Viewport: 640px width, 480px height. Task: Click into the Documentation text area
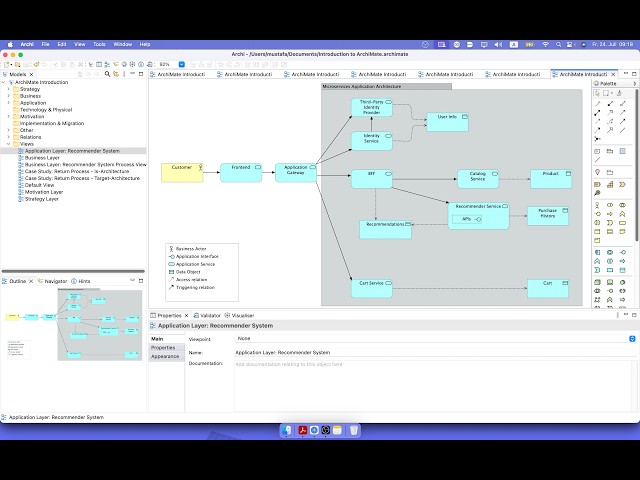click(435, 386)
